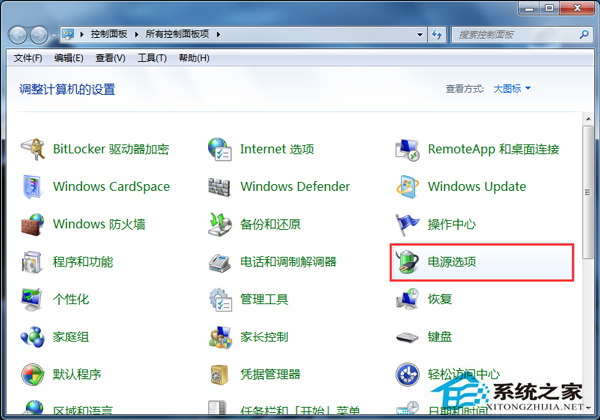The width and height of the screenshot is (600, 420).
Task: Expand the arrow before 控制面板 breadcrumb
Action: [x=82, y=34]
